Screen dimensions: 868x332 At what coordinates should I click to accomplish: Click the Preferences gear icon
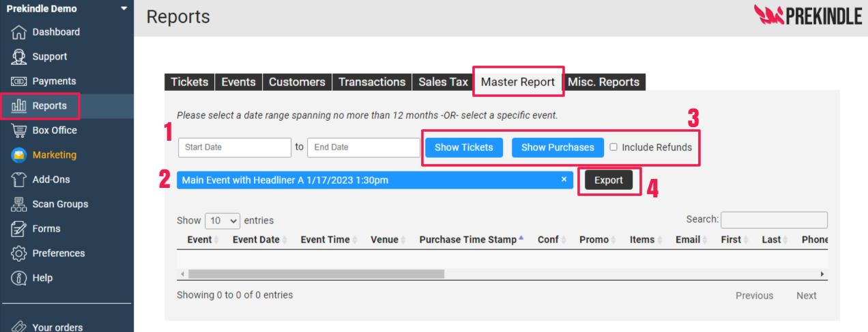(18, 253)
